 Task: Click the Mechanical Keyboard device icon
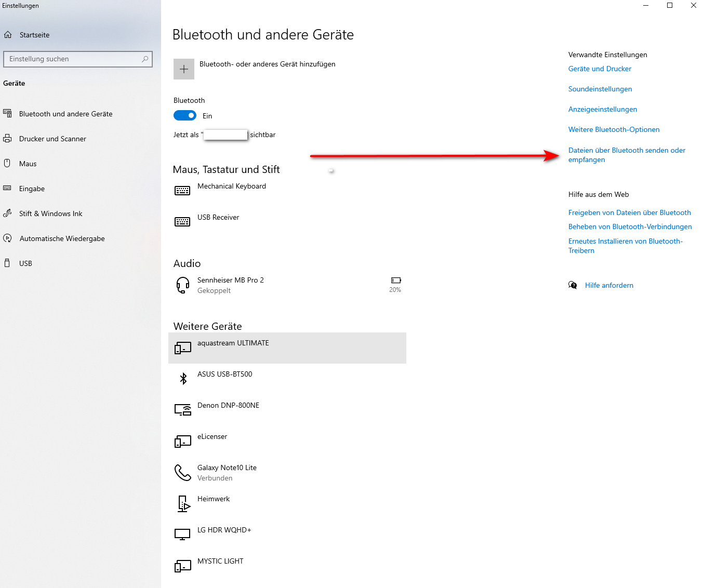click(x=182, y=191)
